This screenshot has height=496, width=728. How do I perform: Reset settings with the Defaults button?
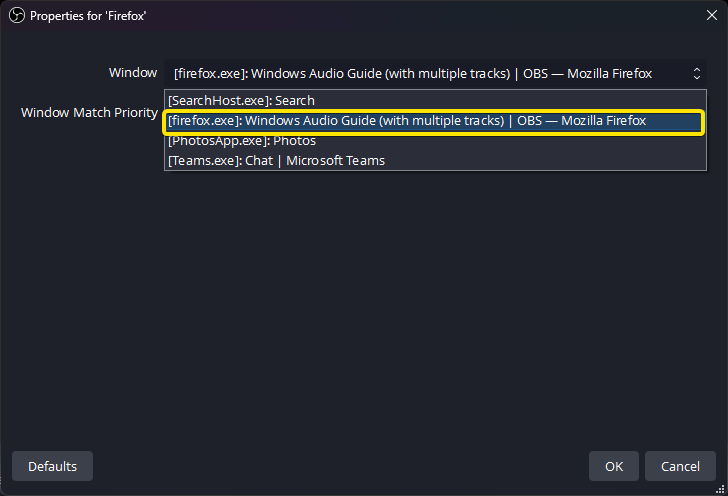[52, 466]
